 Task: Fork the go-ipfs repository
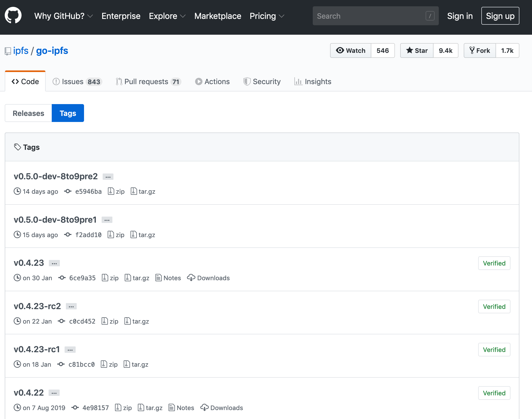480,50
